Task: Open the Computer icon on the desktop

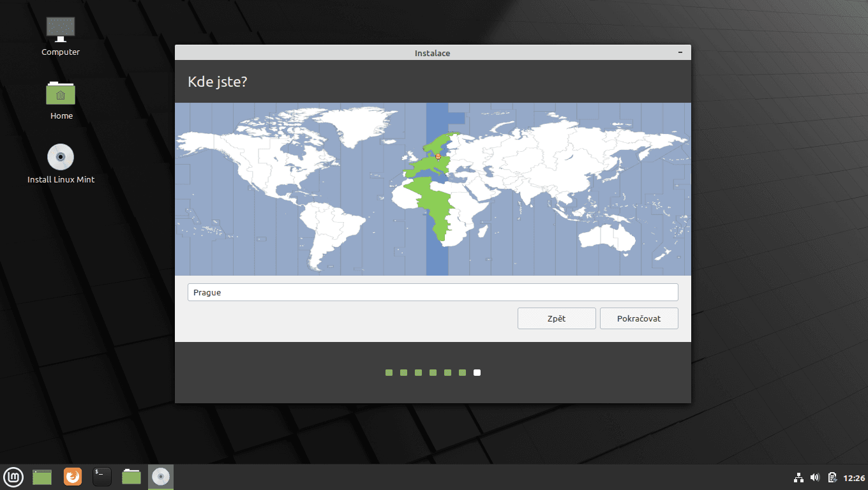Action: tap(60, 29)
